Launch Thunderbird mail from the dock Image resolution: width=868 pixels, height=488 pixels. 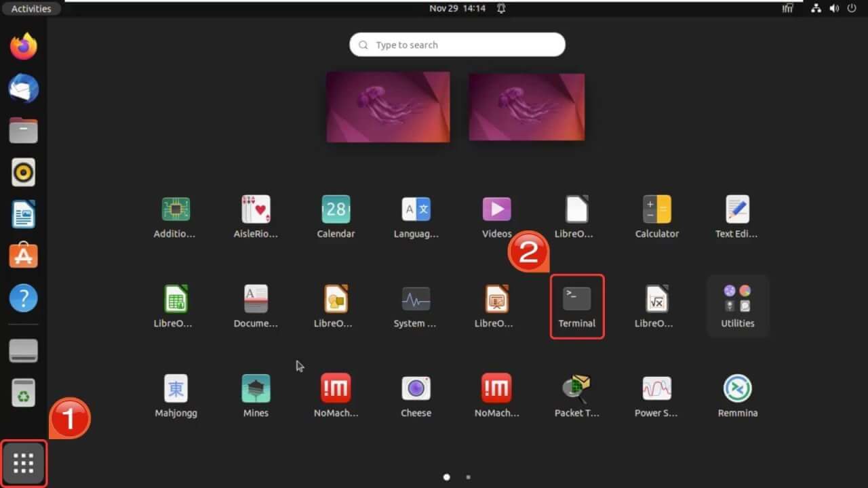coord(23,87)
